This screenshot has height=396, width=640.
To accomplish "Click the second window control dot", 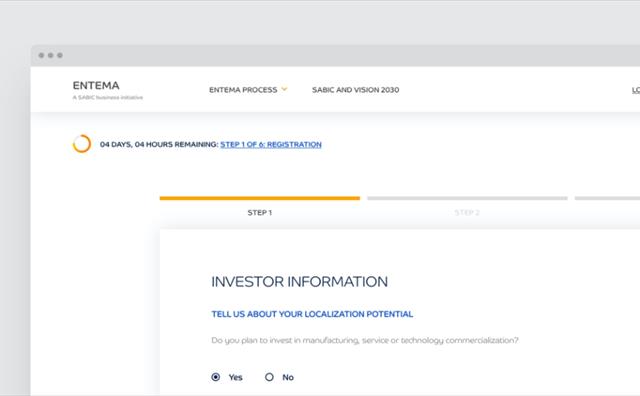I will coord(51,55).
